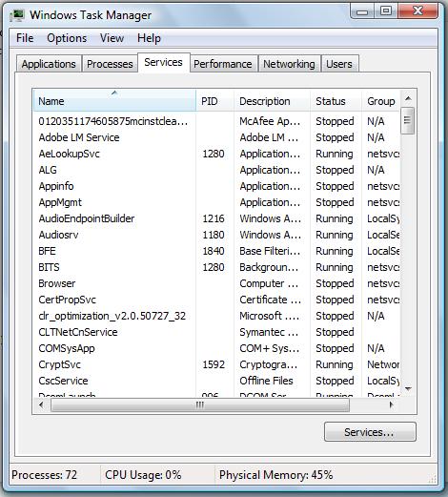Click the Offline Files description cell
The image size is (448, 497).
(266, 381)
